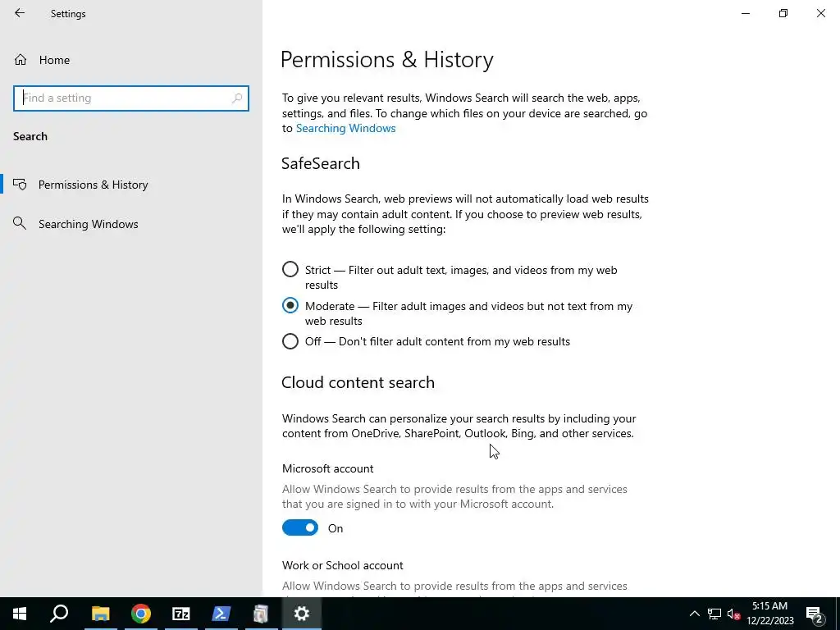Click the Settings gear on the taskbar

(302, 614)
